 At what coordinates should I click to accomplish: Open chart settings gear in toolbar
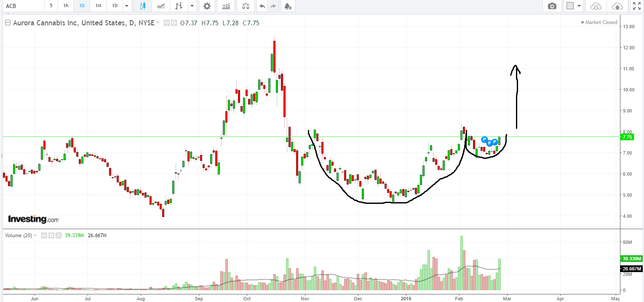coord(207,6)
